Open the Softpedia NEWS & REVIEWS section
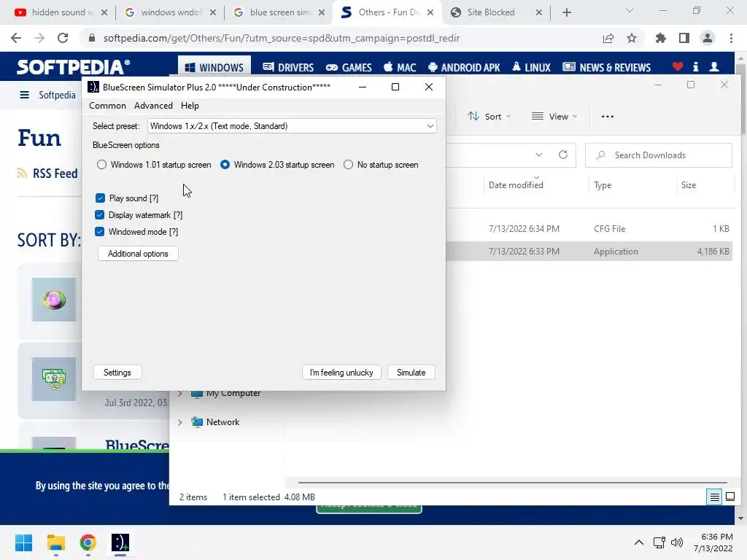The height and width of the screenshot is (560, 747). (x=606, y=68)
